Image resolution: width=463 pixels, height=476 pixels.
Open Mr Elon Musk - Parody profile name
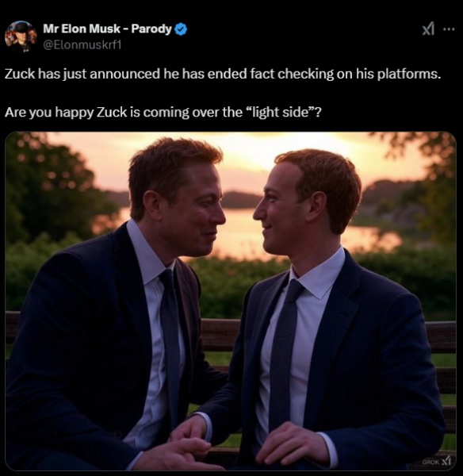click(x=107, y=29)
